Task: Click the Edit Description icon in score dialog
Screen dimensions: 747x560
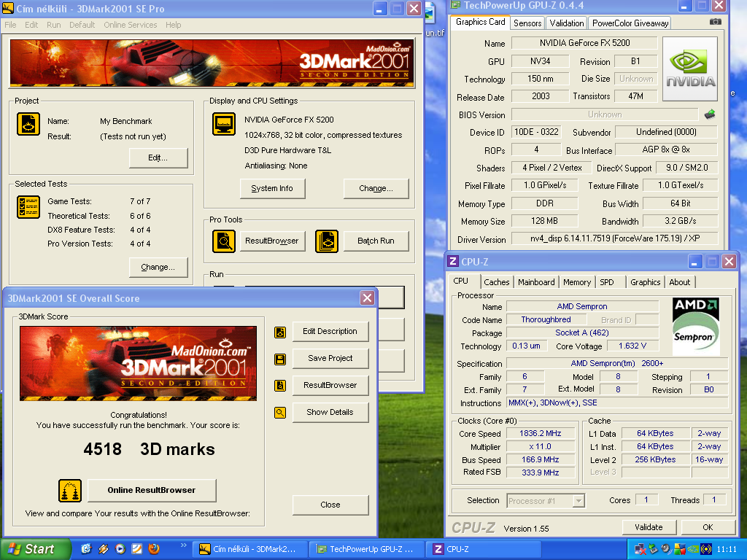Action: (x=280, y=332)
